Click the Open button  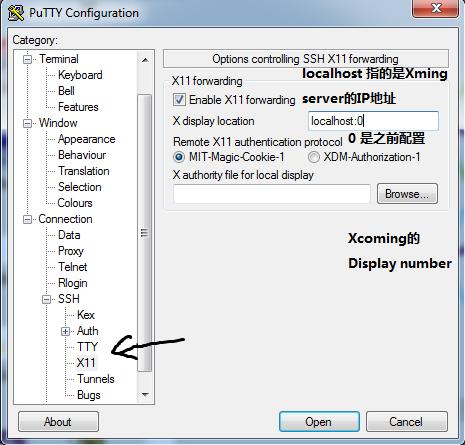pyautogui.click(x=319, y=422)
